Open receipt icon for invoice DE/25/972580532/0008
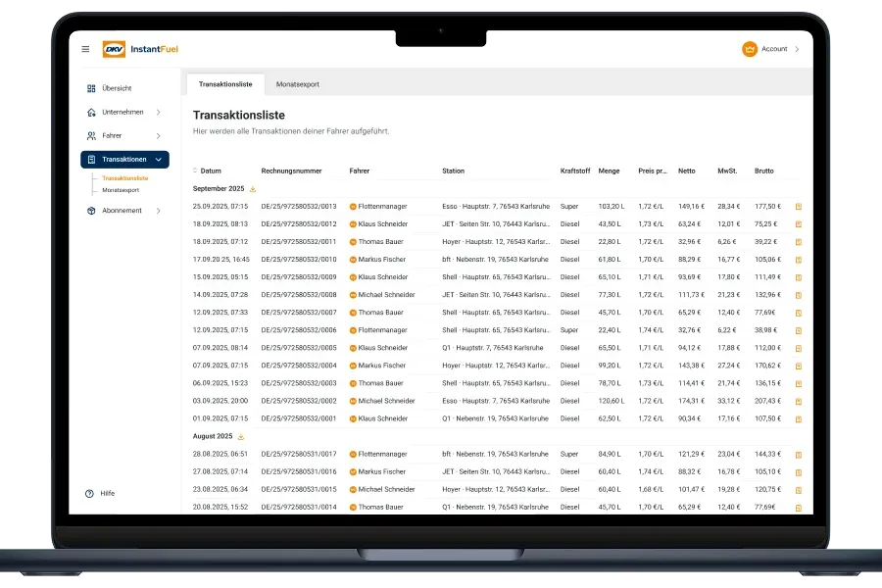Viewport: 882px width, 588px height. [x=798, y=295]
